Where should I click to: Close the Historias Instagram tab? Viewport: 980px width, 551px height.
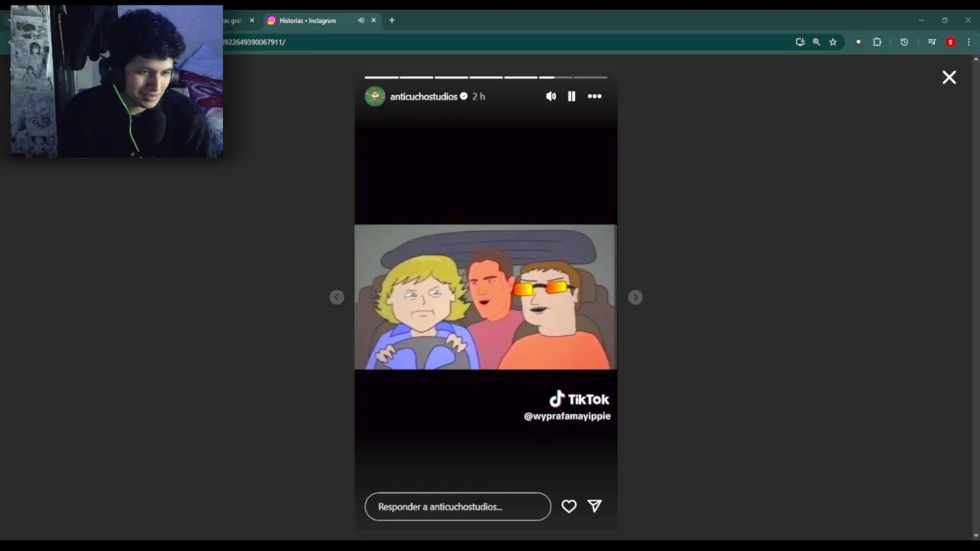point(374,21)
